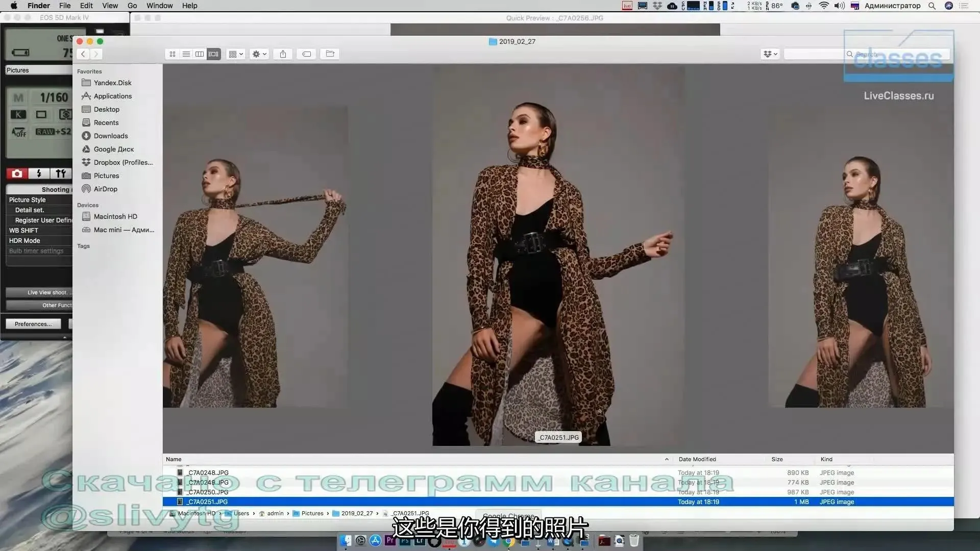Open the View menu

[110, 6]
